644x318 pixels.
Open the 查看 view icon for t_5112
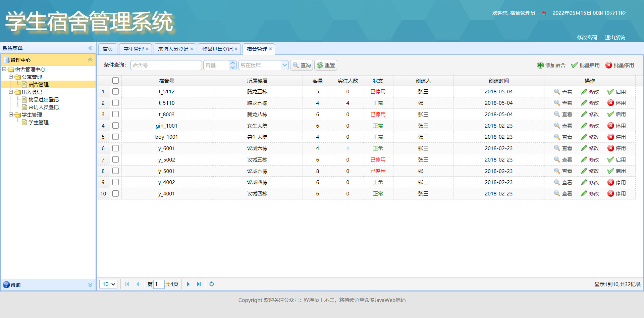click(x=557, y=91)
